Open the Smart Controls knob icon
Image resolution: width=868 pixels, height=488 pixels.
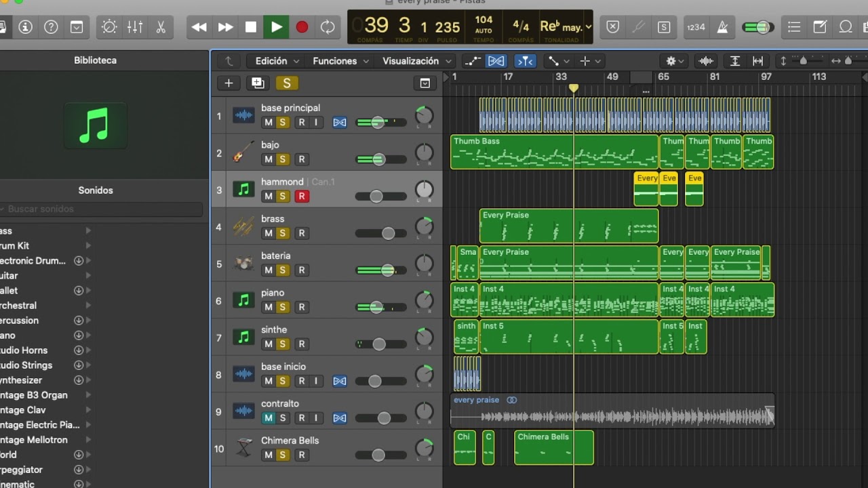pos(109,27)
